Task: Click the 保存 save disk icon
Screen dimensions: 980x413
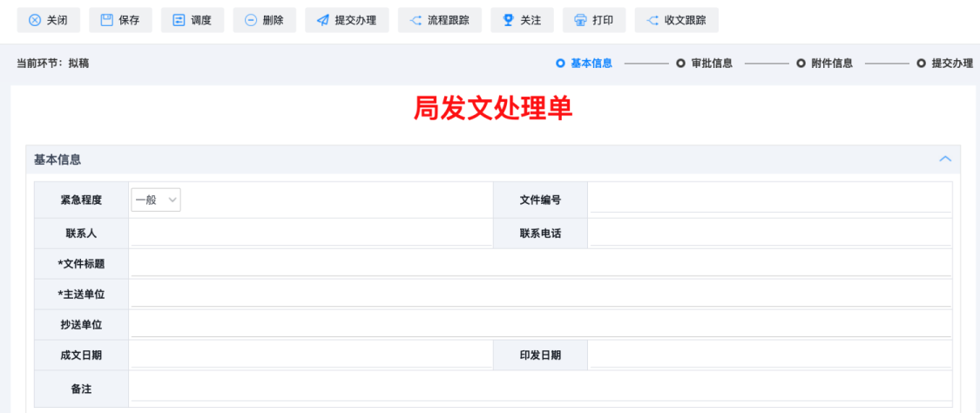Action: pyautogui.click(x=107, y=20)
